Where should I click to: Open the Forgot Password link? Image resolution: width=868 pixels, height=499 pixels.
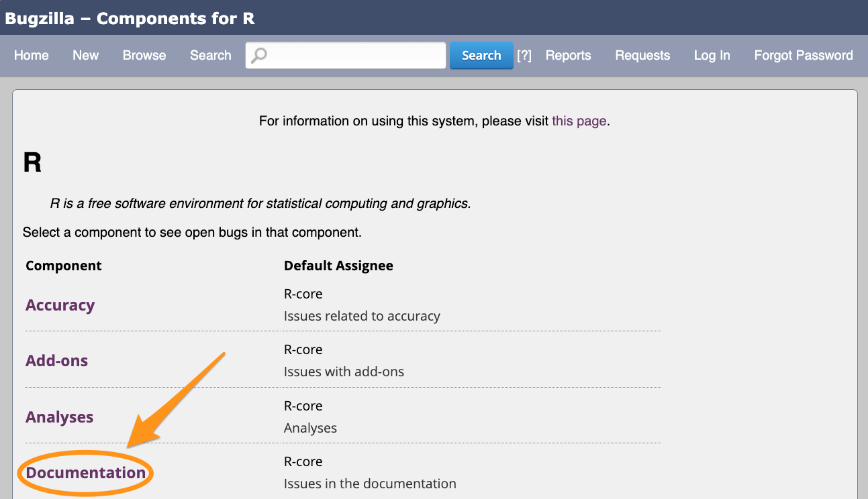click(804, 56)
